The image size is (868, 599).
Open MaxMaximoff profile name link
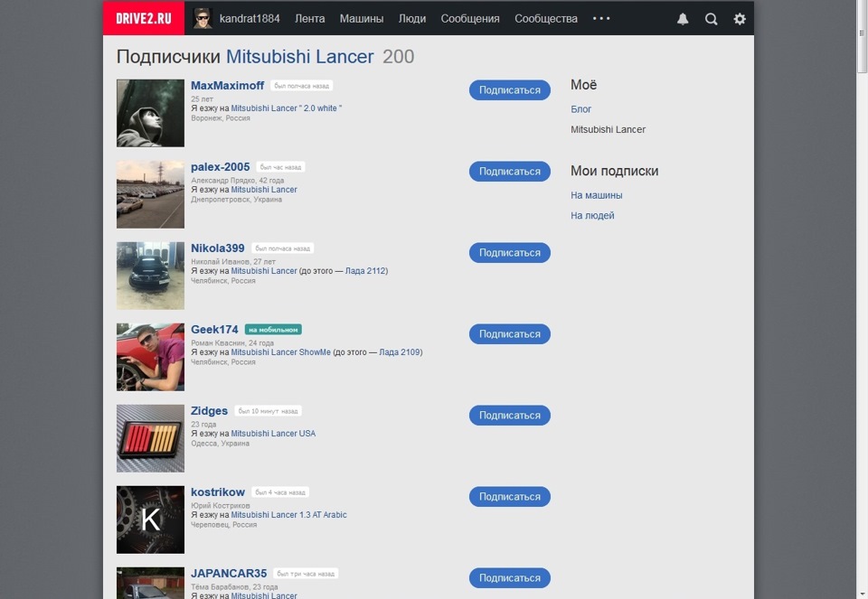point(228,86)
